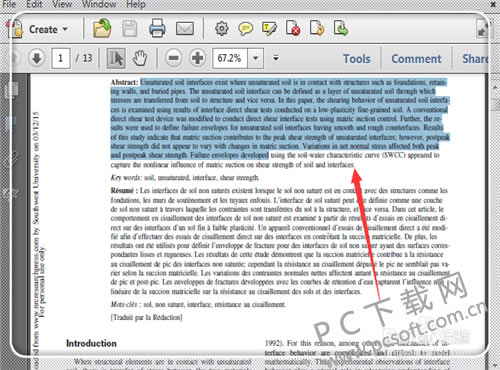This screenshot has height=370, width=500.
Task: Click the Open file folder icon
Action: pos(102,29)
